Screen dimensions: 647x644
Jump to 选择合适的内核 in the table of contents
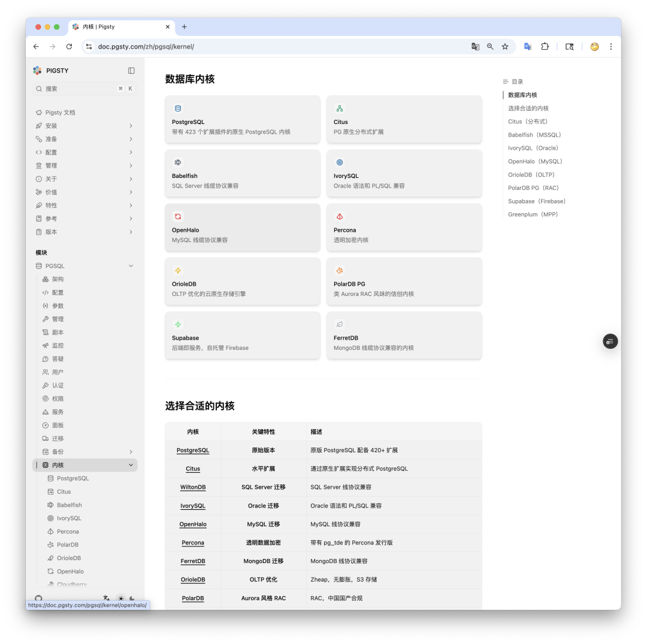pos(528,108)
